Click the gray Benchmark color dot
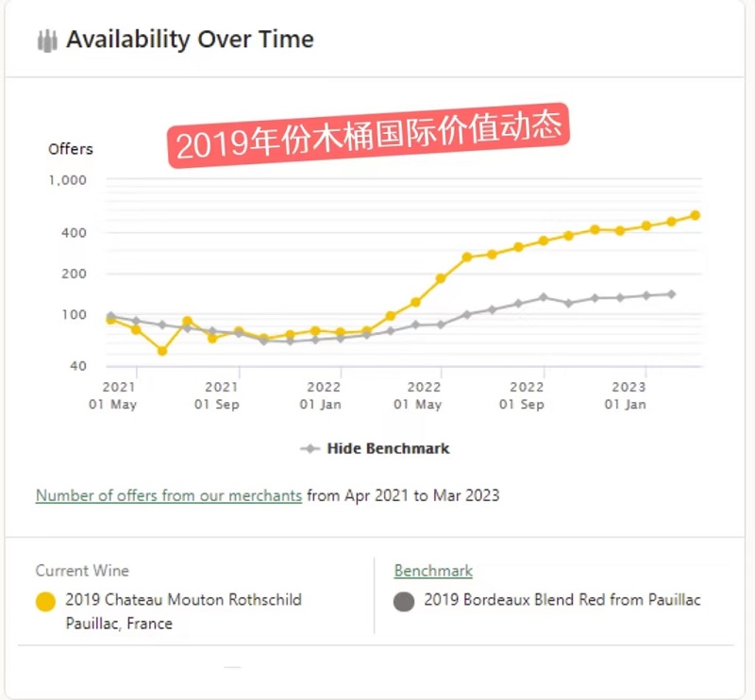 tap(404, 602)
